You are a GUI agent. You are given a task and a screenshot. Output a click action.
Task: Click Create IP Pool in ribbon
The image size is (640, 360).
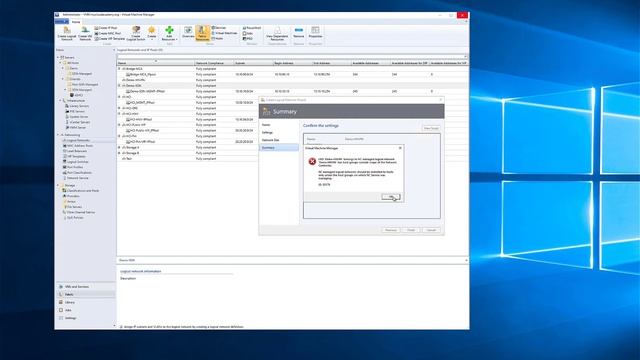[x=106, y=28]
